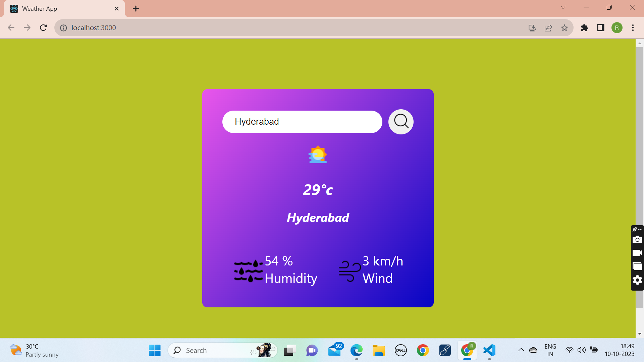Click the download icon in Chrome address bar
The image size is (644, 362).
point(532,28)
